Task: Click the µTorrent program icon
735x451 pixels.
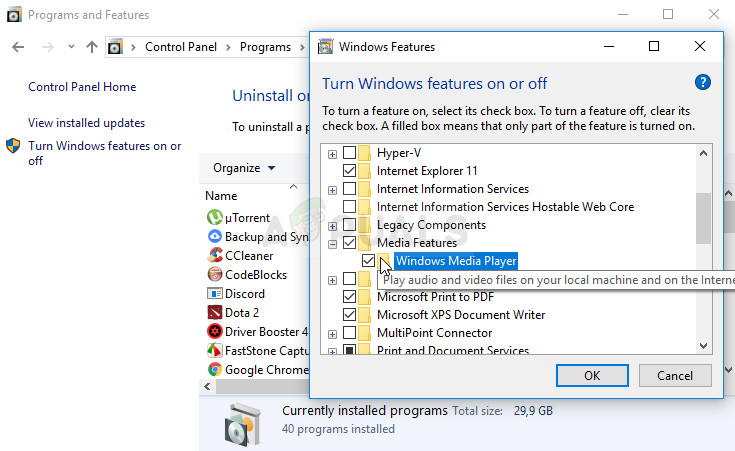Action: (214, 217)
